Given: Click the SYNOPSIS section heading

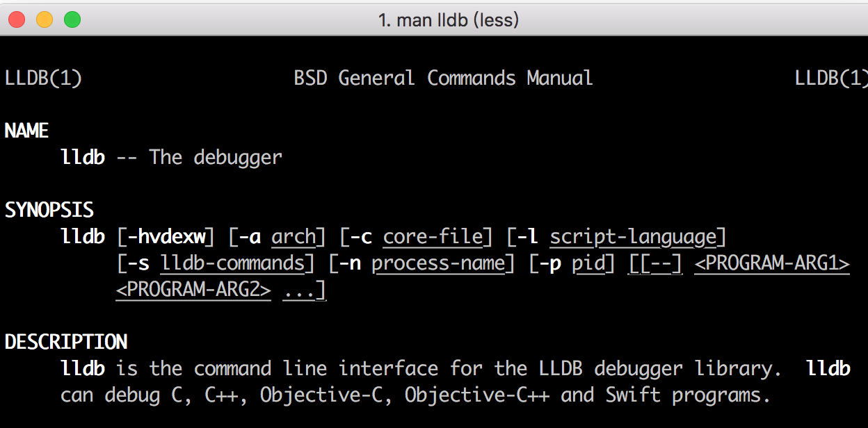Looking at the screenshot, I should tap(49, 209).
